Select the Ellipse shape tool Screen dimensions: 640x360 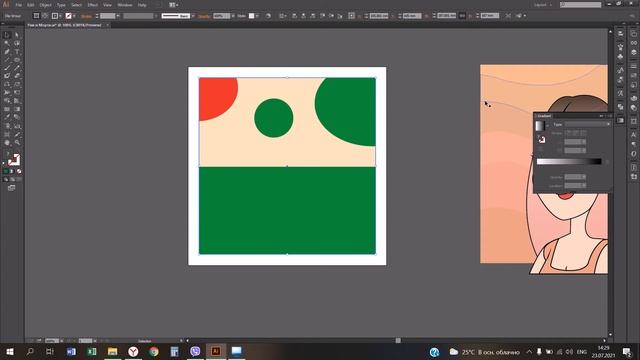pyautogui.click(x=17, y=60)
